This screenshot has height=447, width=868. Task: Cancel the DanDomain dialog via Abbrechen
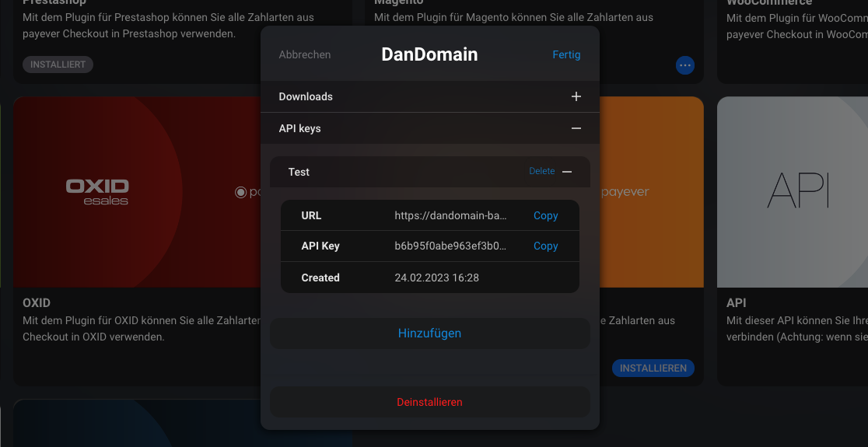[x=304, y=54]
